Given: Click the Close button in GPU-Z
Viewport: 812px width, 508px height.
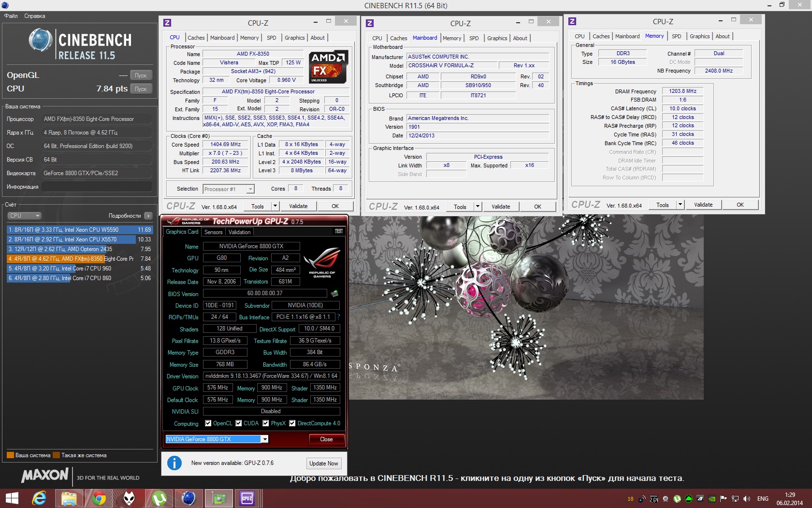Looking at the screenshot, I should coord(326,439).
